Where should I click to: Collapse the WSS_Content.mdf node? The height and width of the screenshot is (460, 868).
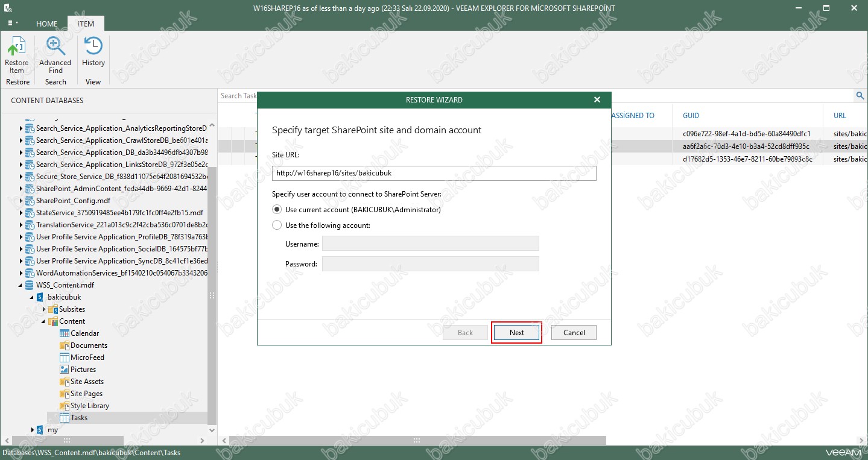tap(21, 285)
